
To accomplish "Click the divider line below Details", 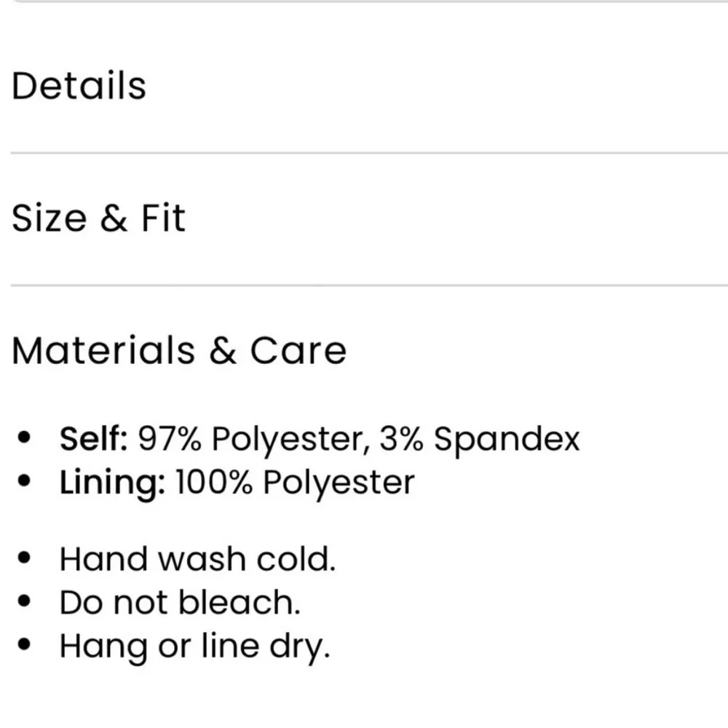I will tap(364, 153).
